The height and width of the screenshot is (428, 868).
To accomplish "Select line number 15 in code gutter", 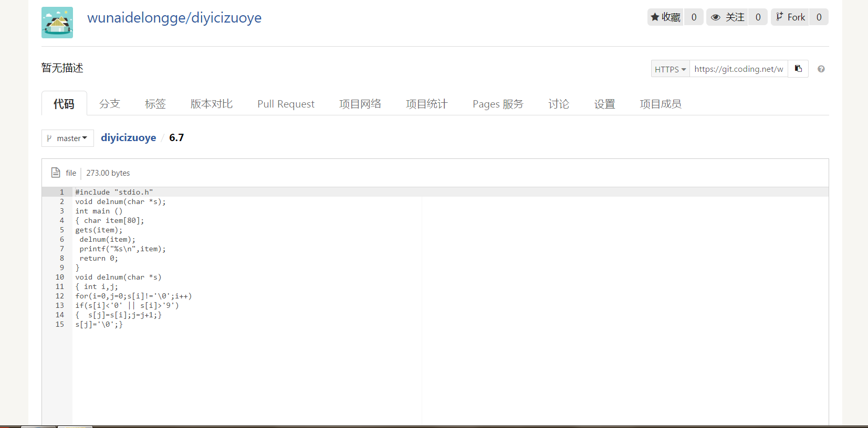I will [x=59, y=324].
